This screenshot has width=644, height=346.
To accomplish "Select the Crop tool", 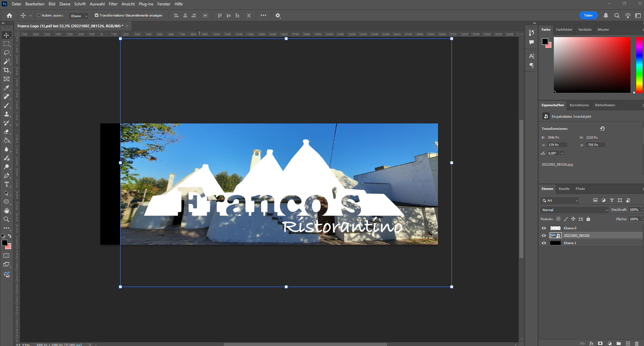I will [x=6, y=70].
